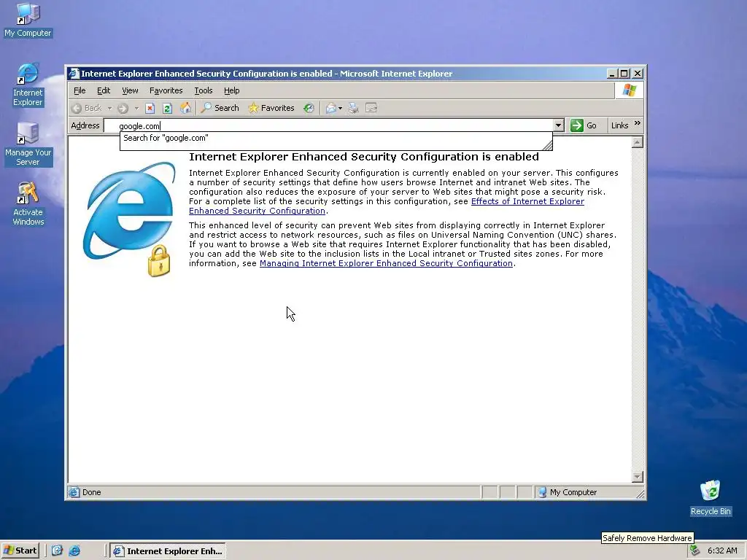Open the Tools menu

point(204,90)
